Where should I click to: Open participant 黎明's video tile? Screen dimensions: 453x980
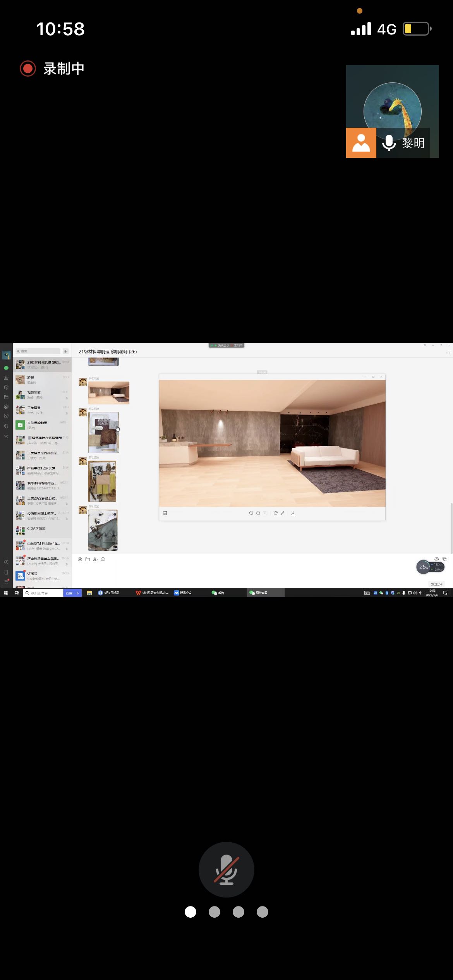click(x=392, y=111)
